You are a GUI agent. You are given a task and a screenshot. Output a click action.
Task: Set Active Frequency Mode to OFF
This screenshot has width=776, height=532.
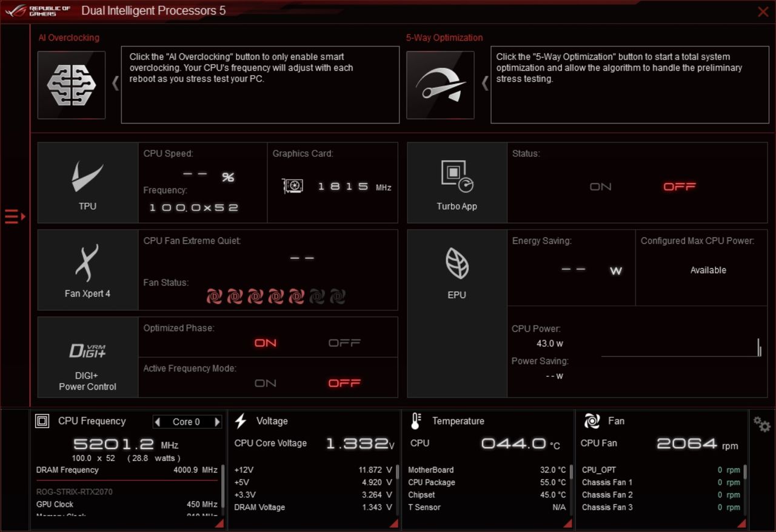344,383
